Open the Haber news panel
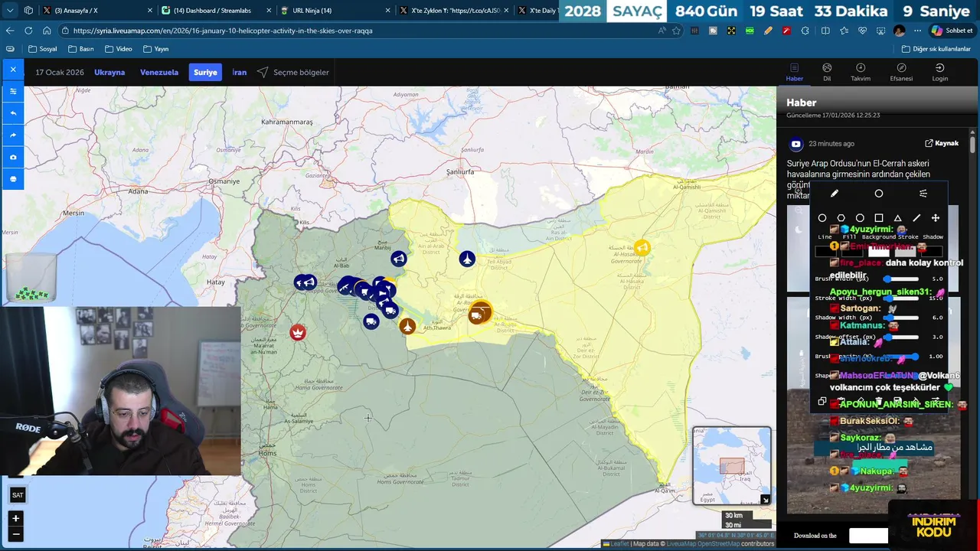Image resolution: width=980 pixels, height=551 pixels. click(x=795, y=72)
